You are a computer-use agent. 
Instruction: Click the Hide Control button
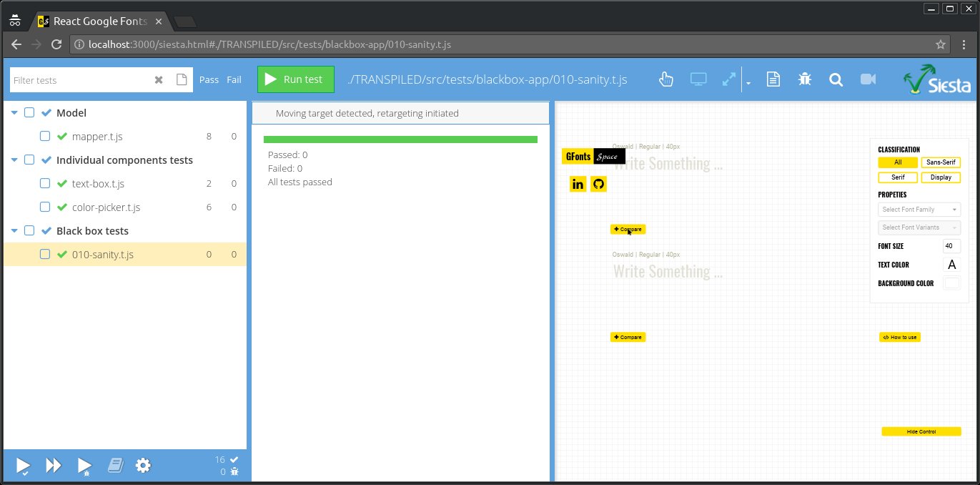[921, 431]
